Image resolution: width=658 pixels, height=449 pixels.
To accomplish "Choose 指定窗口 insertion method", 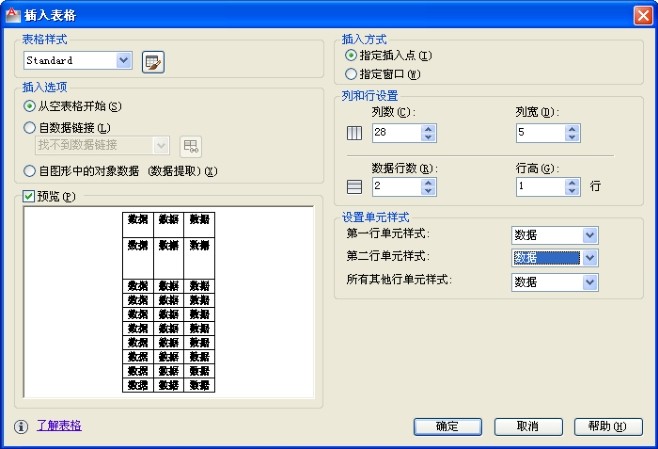I will pyautogui.click(x=350, y=74).
